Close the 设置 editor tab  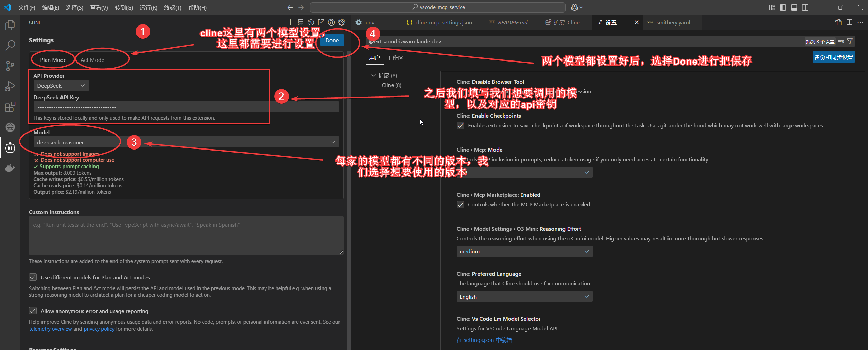coord(637,23)
